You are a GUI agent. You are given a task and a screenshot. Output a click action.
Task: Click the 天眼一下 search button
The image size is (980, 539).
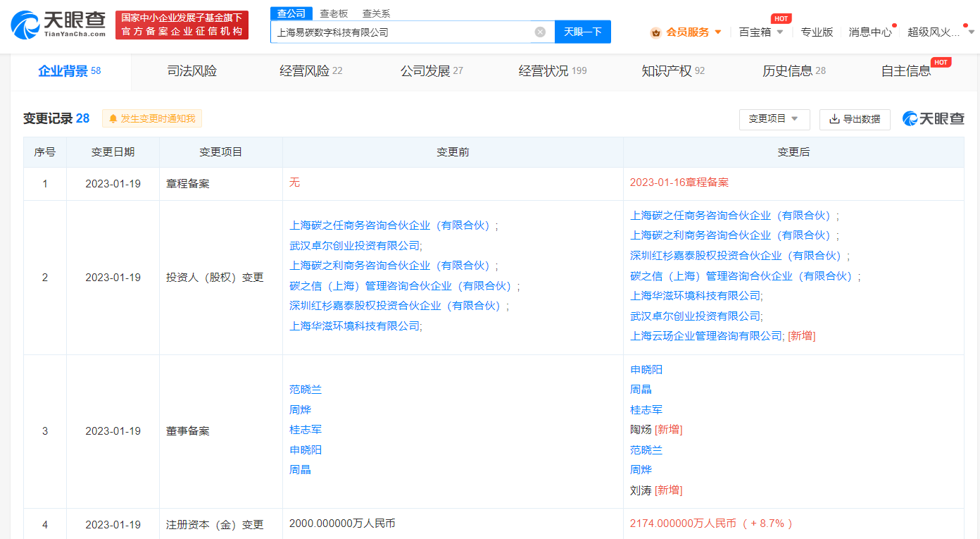point(582,32)
